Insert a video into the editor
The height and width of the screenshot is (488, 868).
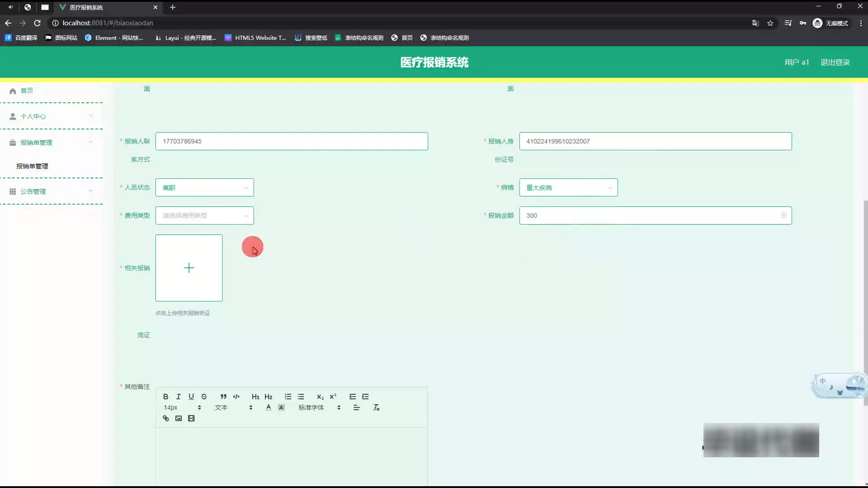tap(191, 418)
